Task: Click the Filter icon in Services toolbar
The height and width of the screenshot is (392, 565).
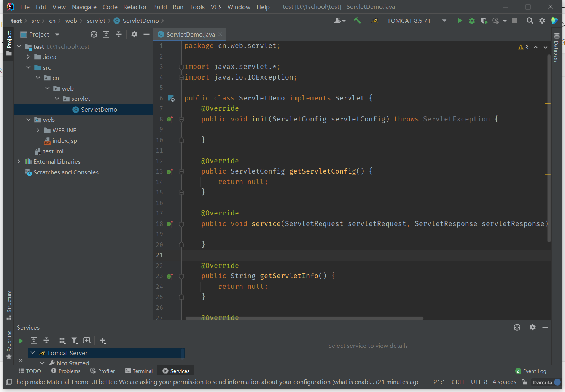Action: (75, 341)
